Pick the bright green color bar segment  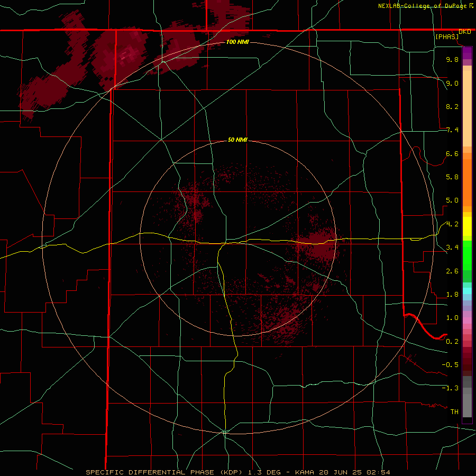click(x=467, y=255)
